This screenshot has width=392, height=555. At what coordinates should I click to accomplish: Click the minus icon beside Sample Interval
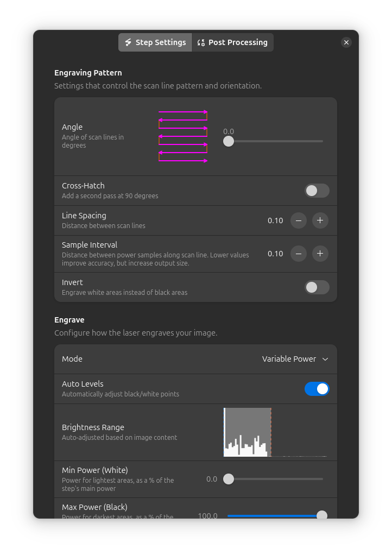pyautogui.click(x=299, y=254)
